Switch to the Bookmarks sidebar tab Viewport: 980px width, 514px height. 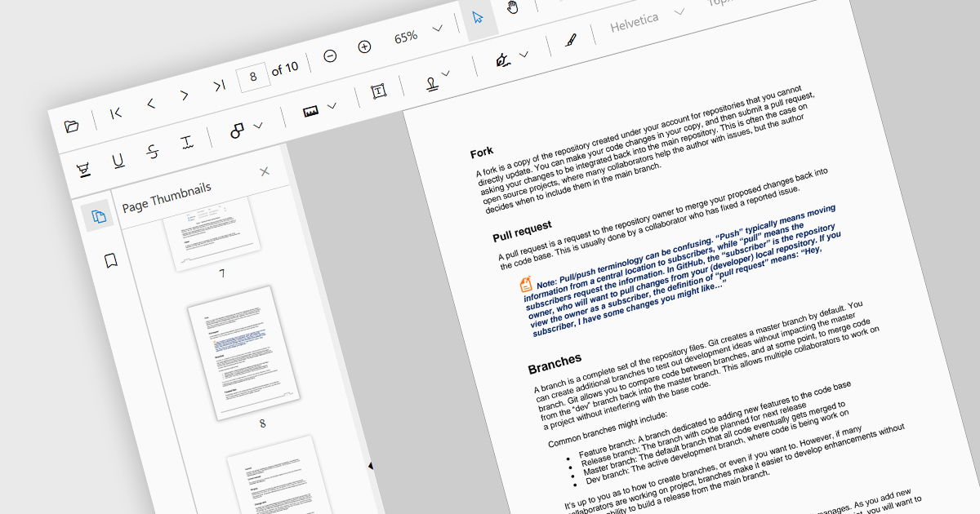point(111,260)
